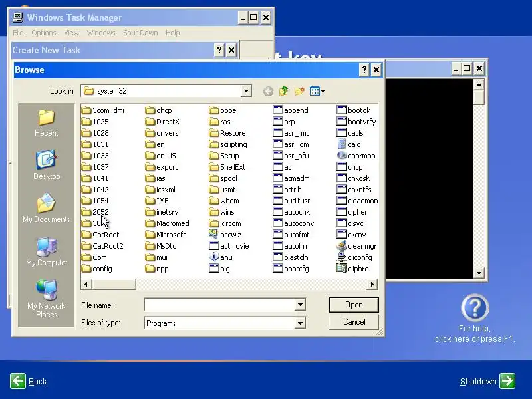Select the cidaemon program file
The width and height of the screenshot is (532, 399).
357,201
